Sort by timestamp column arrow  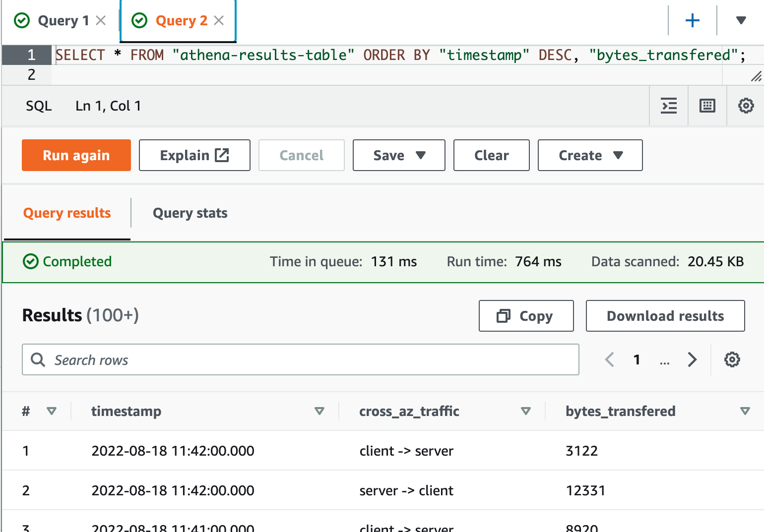319,411
